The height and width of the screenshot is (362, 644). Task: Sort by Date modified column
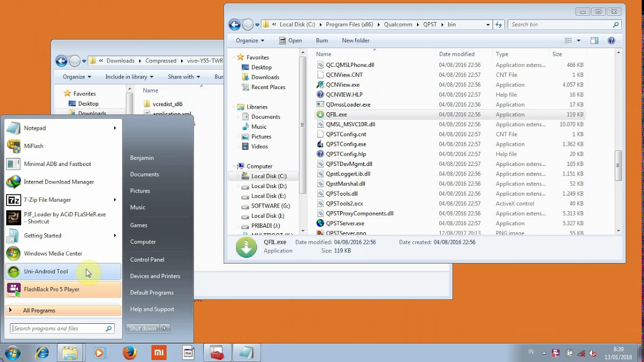456,54
